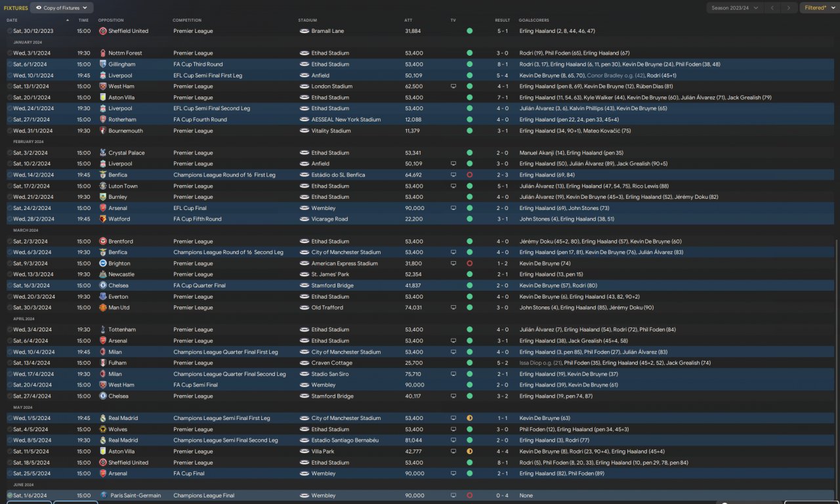Viewport: 840px width, 504px height.
Task: Click the TV icon in the Man Utd row
Action: (x=453, y=308)
